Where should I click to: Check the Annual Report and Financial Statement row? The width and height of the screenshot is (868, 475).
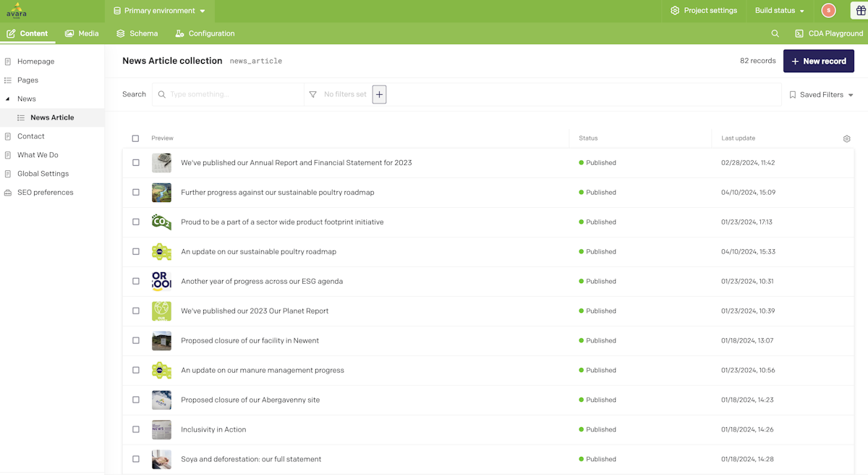135,163
